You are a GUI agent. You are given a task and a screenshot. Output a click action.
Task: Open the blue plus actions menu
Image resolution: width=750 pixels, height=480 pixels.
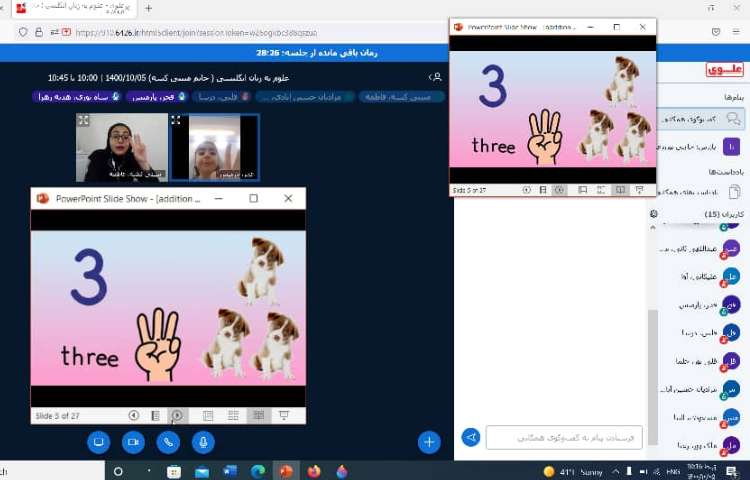[x=429, y=441]
